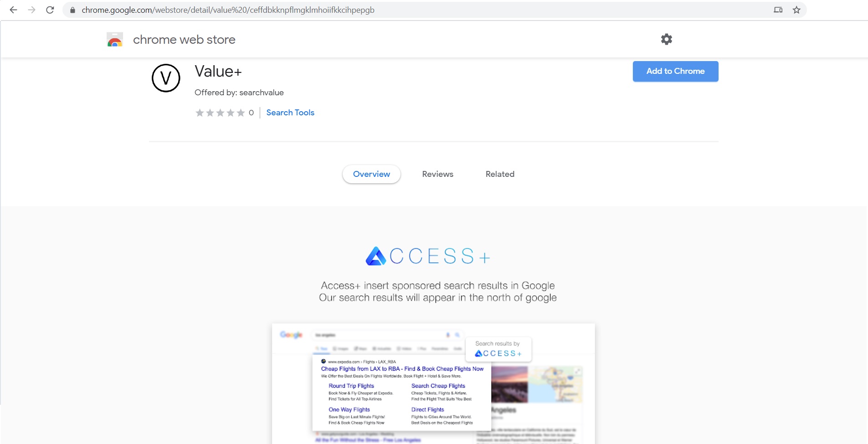This screenshot has width=868, height=444.
Task: Open the Reviews tab
Action: click(x=437, y=174)
